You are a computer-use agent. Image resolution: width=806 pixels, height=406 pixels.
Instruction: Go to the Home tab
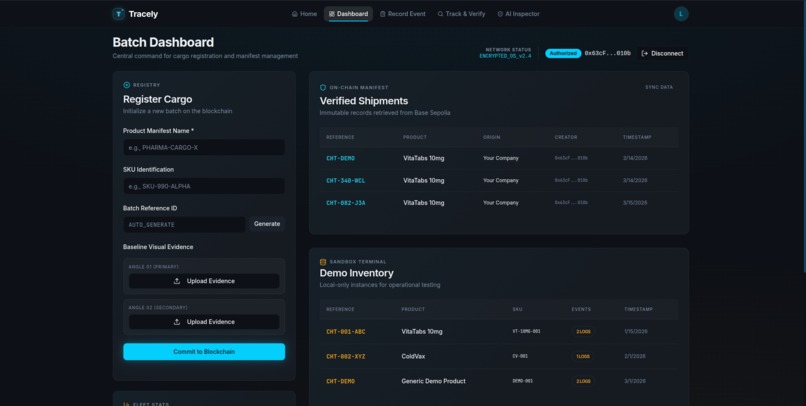pyautogui.click(x=304, y=14)
